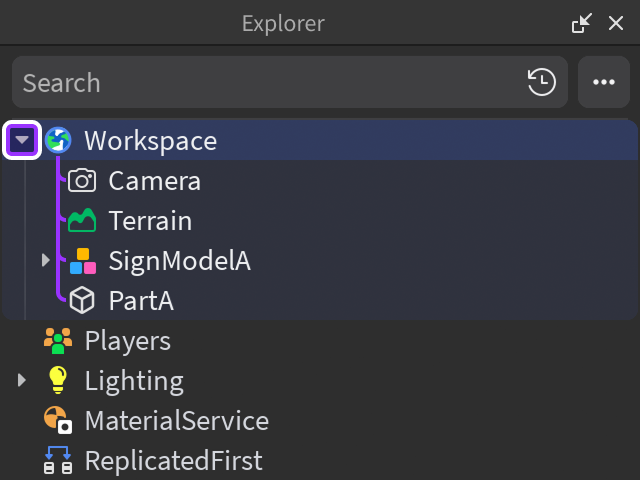Select the ReplicatedFirst tree item label
Viewport: 640px width, 480px height.
pyautogui.click(x=173, y=461)
